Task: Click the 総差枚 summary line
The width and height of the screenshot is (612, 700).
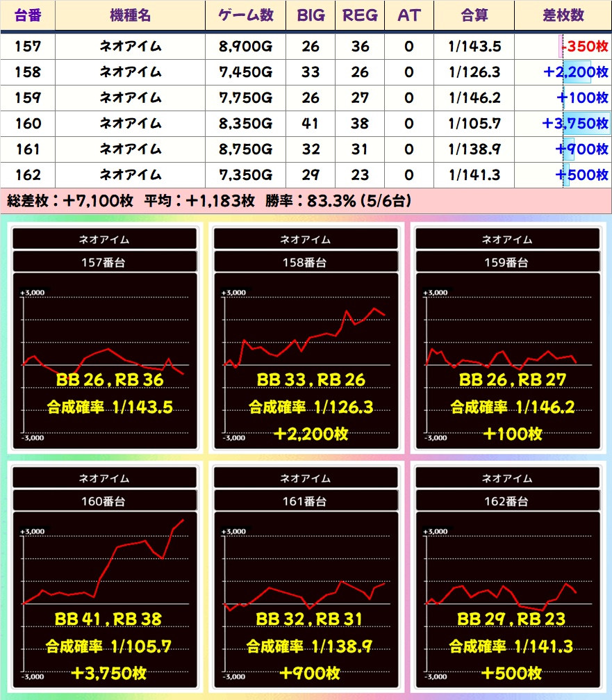Action: (x=208, y=201)
